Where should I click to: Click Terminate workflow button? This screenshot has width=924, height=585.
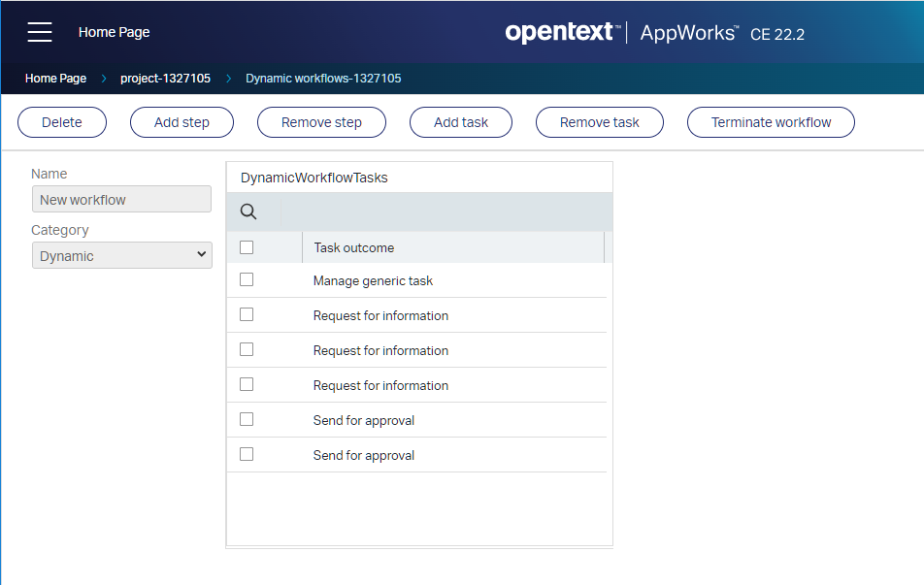[x=771, y=122]
